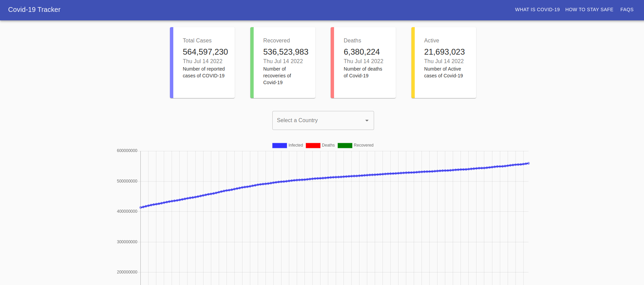Screen dimensions: 644x285
Task: Hide the Infected dataset via legend label
Action: pyautogui.click(x=295, y=145)
